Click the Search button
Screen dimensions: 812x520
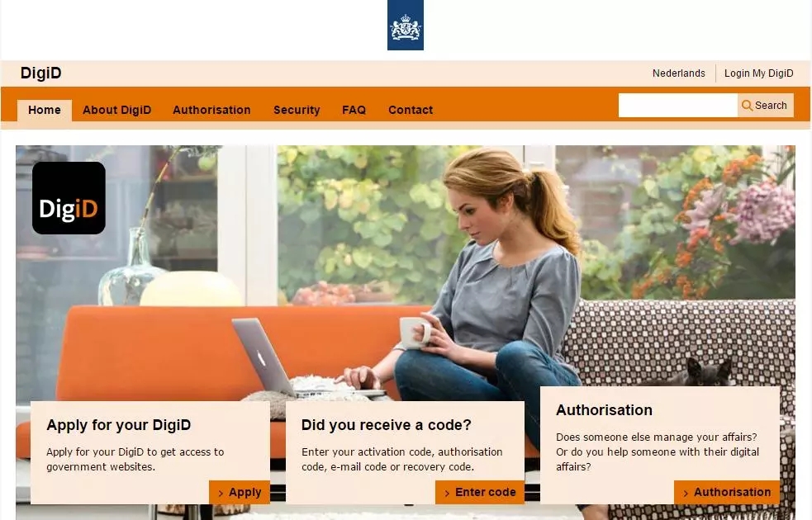click(x=766, y=106)
